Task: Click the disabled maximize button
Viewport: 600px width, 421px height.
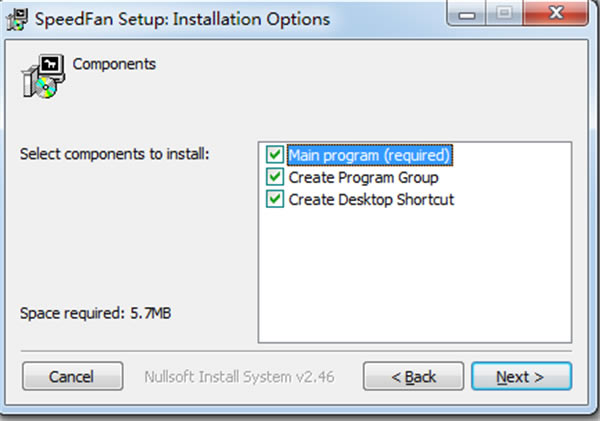Action: [x=504, y=14]
